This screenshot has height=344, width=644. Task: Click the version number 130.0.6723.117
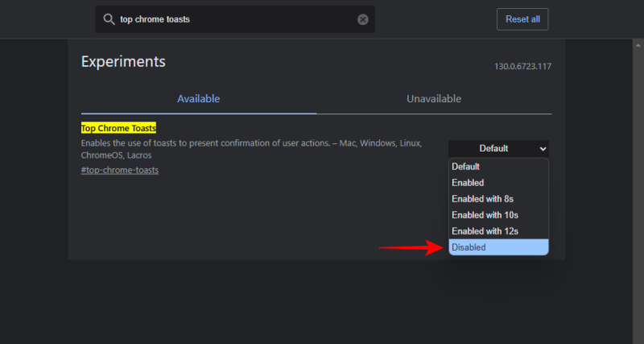[522, 67]
